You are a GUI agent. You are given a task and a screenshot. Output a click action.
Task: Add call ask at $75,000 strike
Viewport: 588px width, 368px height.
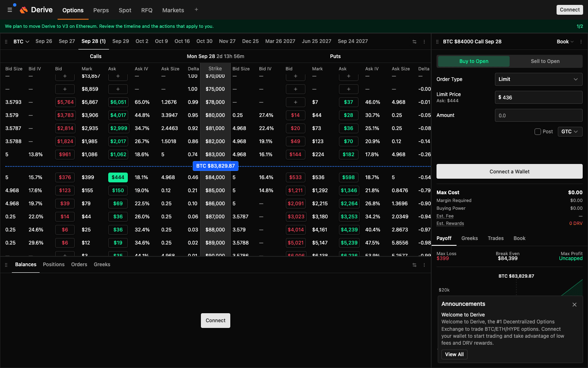118,89
